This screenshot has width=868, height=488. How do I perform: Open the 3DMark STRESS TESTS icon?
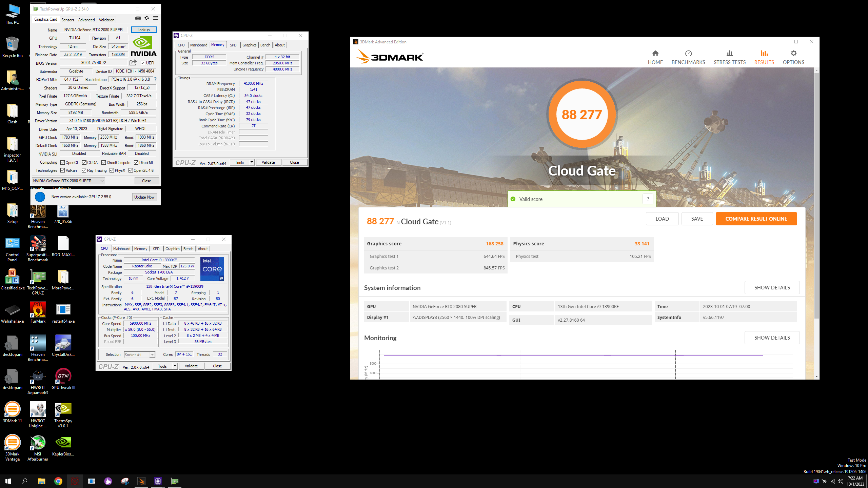730,54
